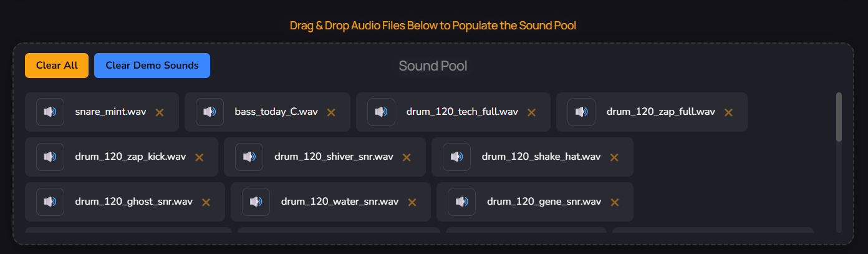The height and width of the screenshot is (254, 868).
Task: Play drum_120_shake_hat.wav speaker icon
Action: (456, 157)
